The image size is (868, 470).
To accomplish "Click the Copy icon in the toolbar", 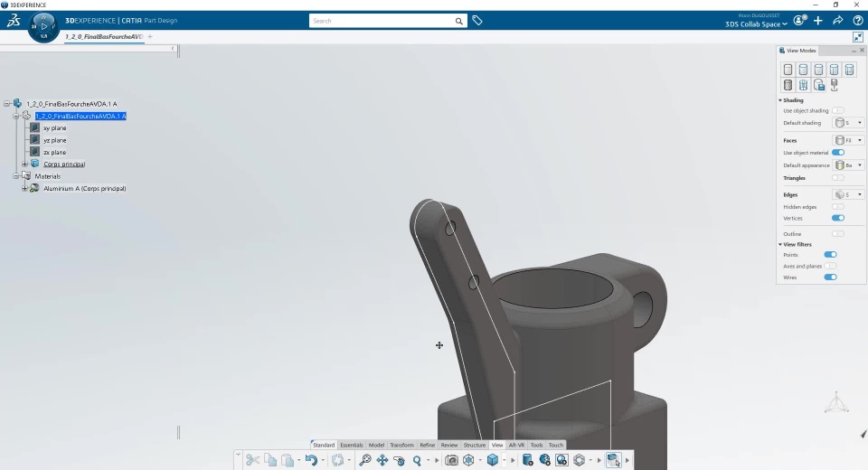I will (270, 460).
